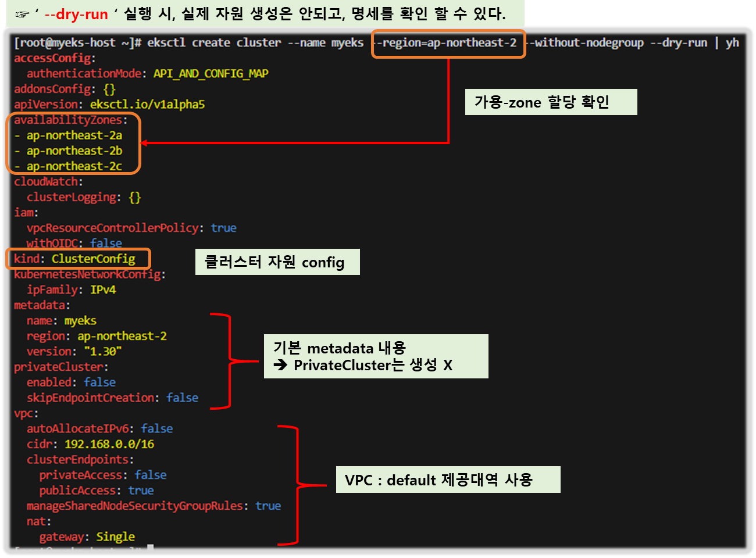Viewport: 756px width, 558px height.
Task: Click '--without-nodegroup' flag in the command
Action: 586,43
